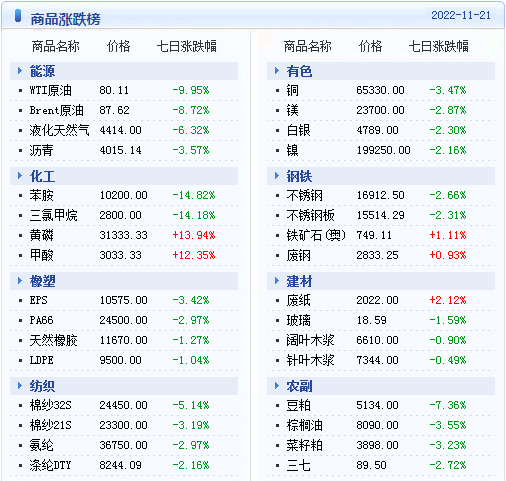This screenshot has width=506, height=481.
Task: Select the 菜籽粕 commodity name
Action: coord(304,445)
